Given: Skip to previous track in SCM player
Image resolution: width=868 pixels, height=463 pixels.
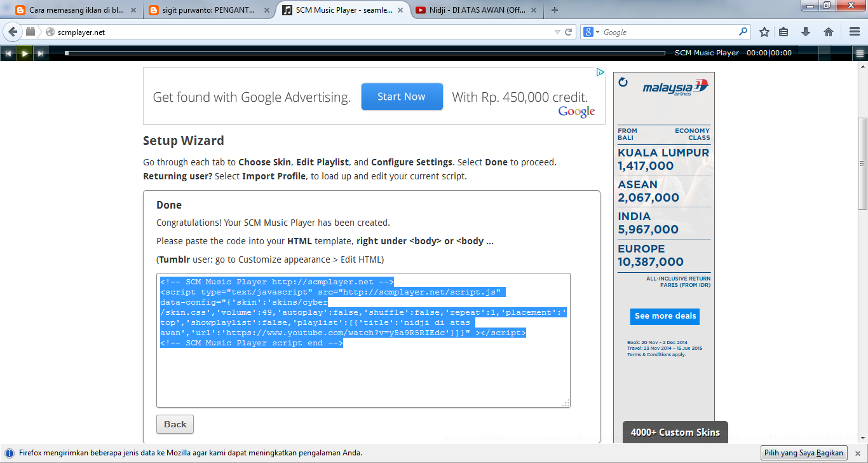Looking at the screenshot, I should click(x=8, y=53).
